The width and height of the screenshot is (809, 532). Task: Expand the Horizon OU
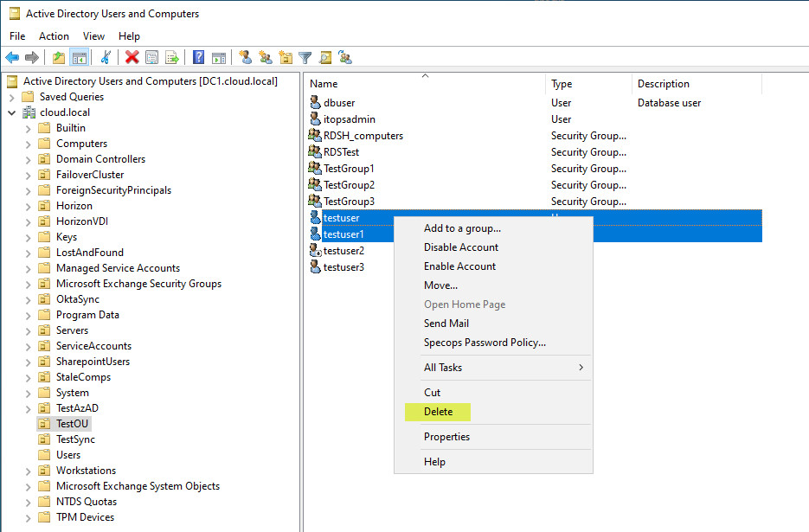[x=29, y=206]
